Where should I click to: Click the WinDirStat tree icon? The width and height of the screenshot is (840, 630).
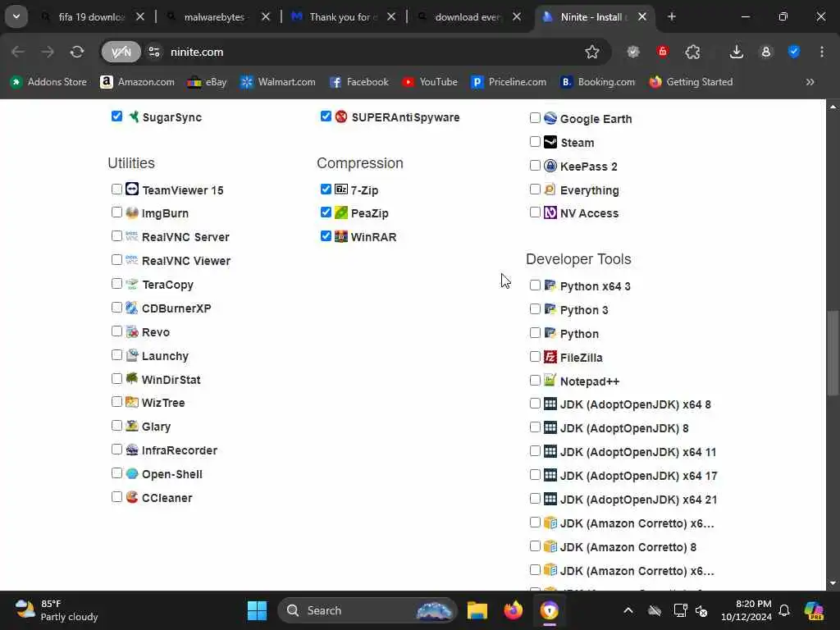132,379
